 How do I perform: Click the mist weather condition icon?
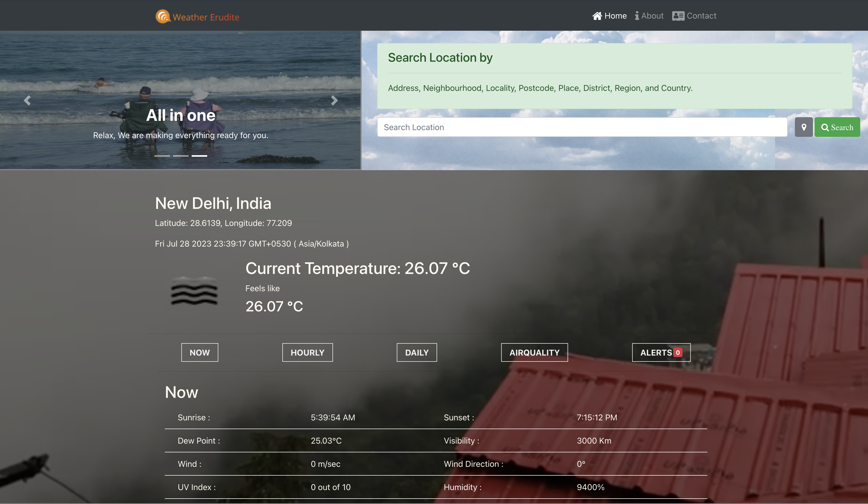(194, 290)
